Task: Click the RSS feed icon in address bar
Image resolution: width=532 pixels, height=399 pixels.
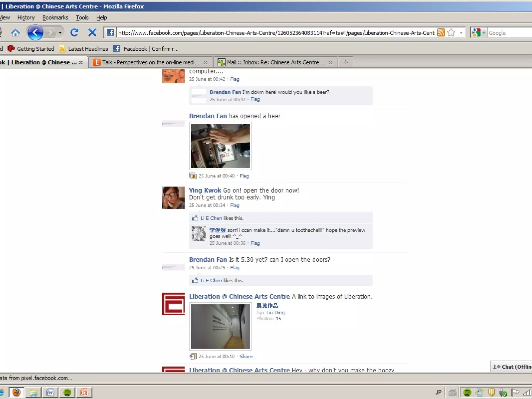Action: pyautogui.click(x=441, y=33)
